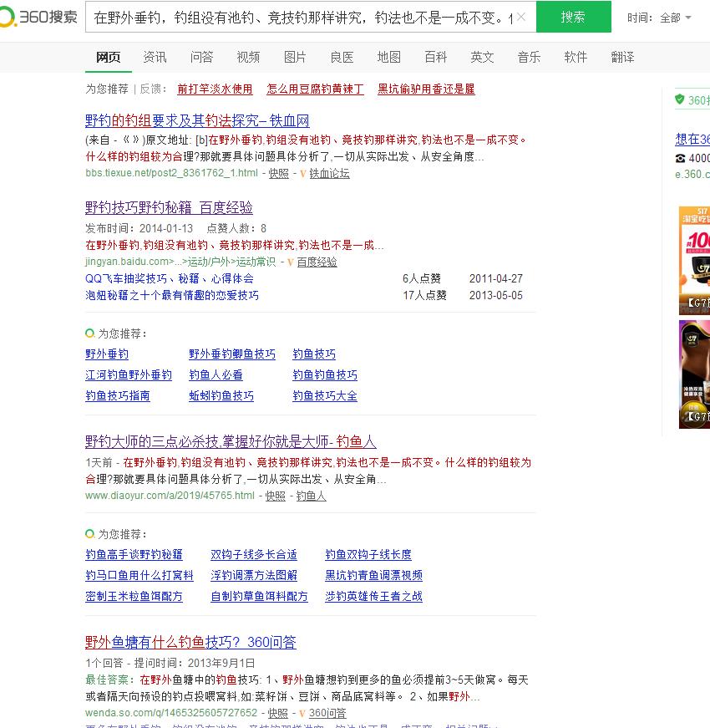Click recommended search 双钩子线多长合适

(254, 555)
